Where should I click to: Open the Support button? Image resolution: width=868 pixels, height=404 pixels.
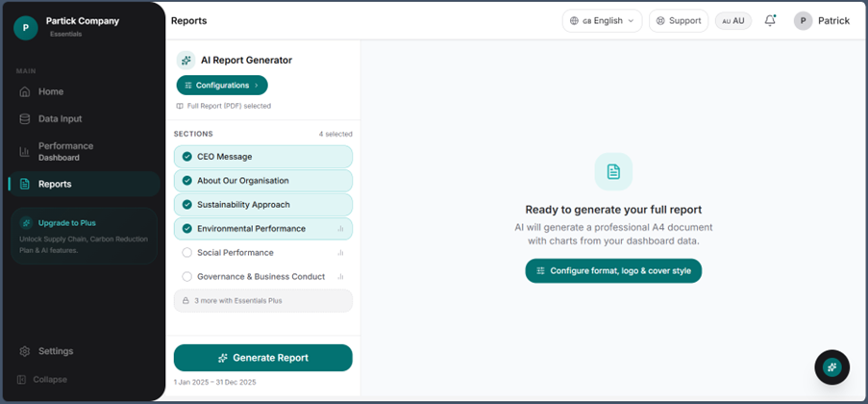tap(679, 21)
